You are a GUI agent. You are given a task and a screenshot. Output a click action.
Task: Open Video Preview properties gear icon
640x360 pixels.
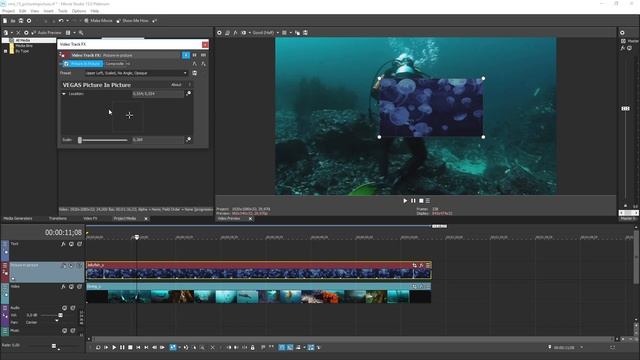click(219, 33)
